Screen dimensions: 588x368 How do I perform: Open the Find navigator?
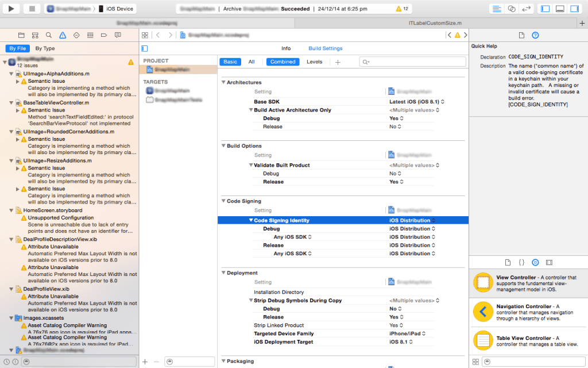(x=49, y=35)
